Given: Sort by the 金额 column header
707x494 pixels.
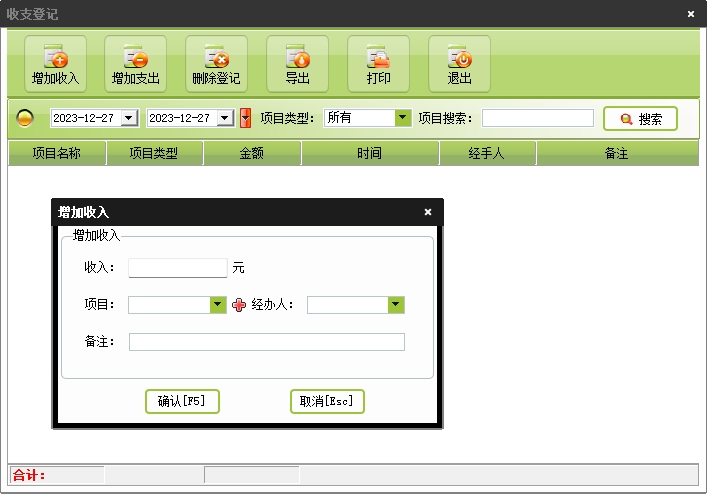Looking at the screenshot, I should tap(252, 153).
